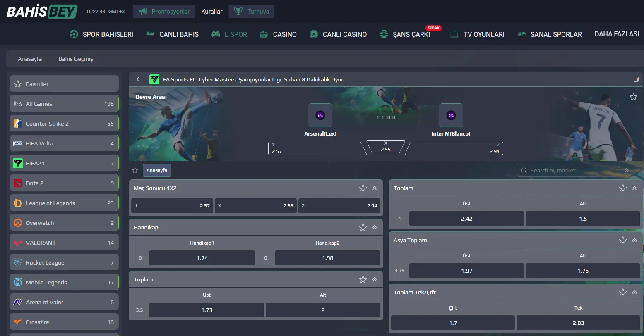
Task: Click the pop-out window icon in match header
Action: [636, 79]
